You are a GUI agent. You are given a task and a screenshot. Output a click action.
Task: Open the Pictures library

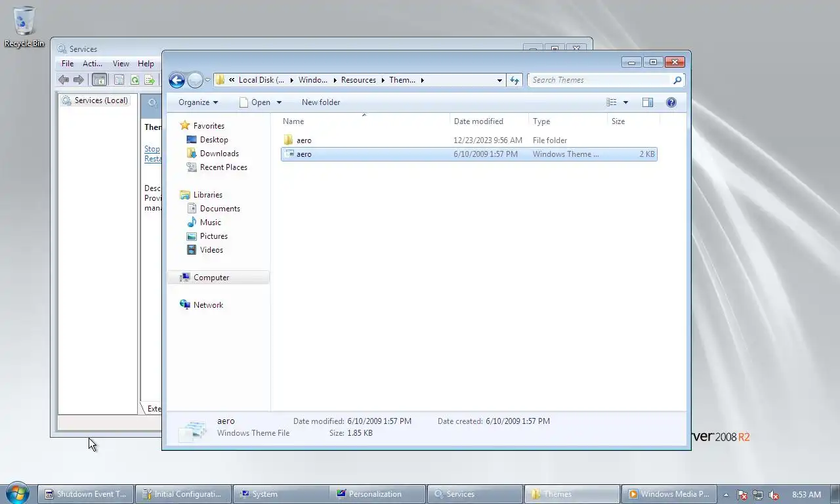tap(213, 236)
